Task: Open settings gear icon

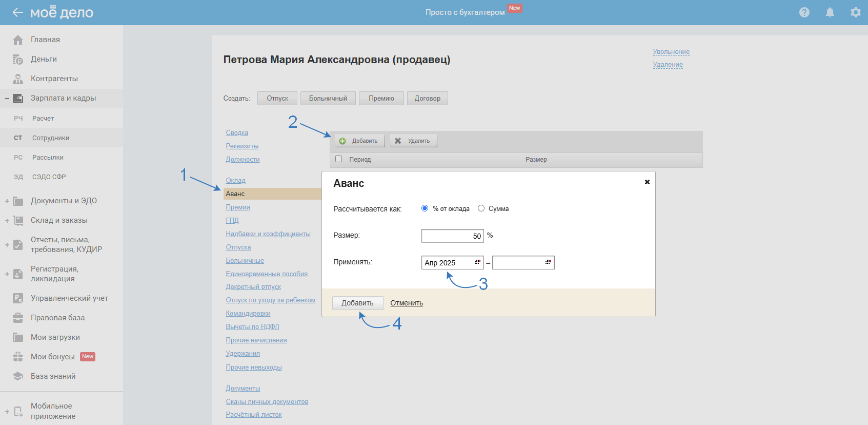Action: tap(855, 12)
